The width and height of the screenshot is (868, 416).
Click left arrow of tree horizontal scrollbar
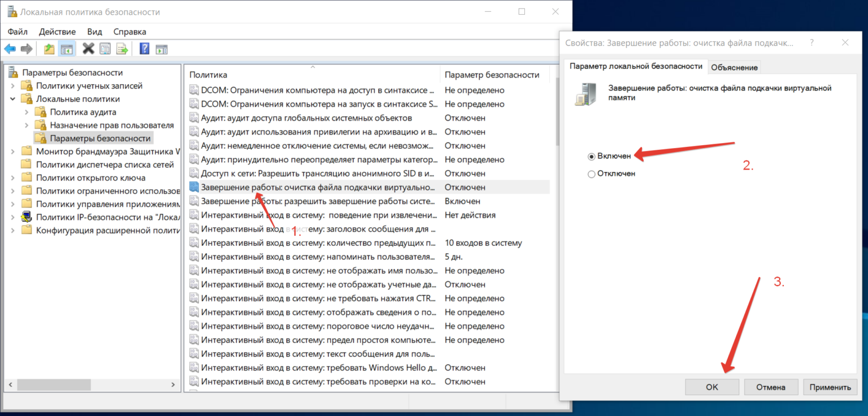click(x=10, y=384)
